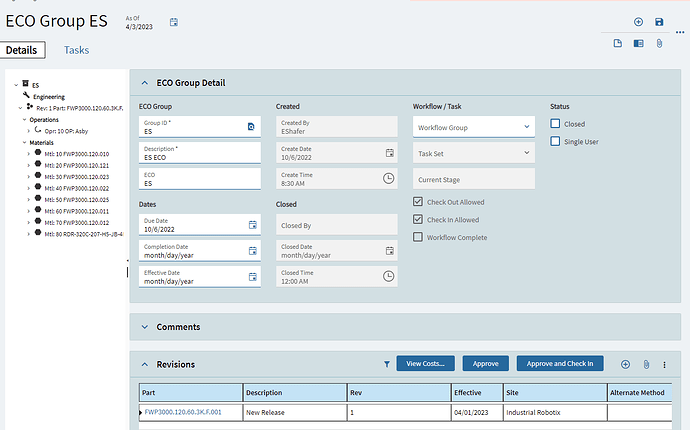Tick the Single User checkbox
Viewport: 690px width, 430px height.
coord(556,141)
